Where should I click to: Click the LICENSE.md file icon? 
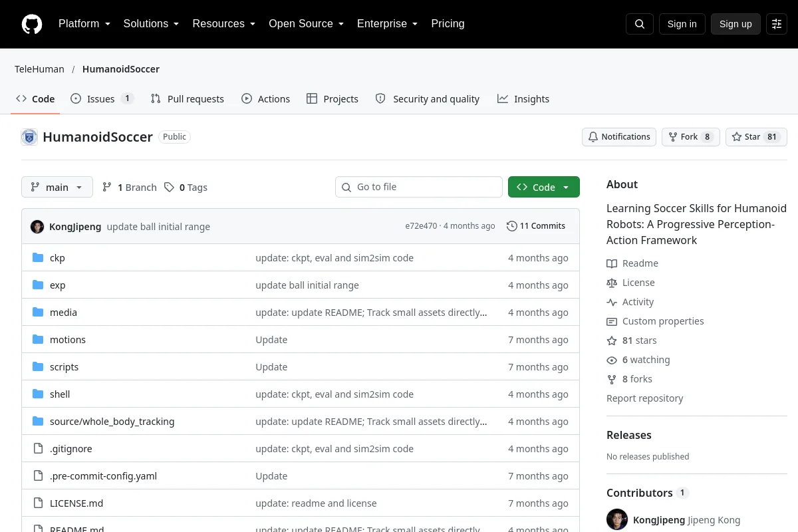(38, 503)
